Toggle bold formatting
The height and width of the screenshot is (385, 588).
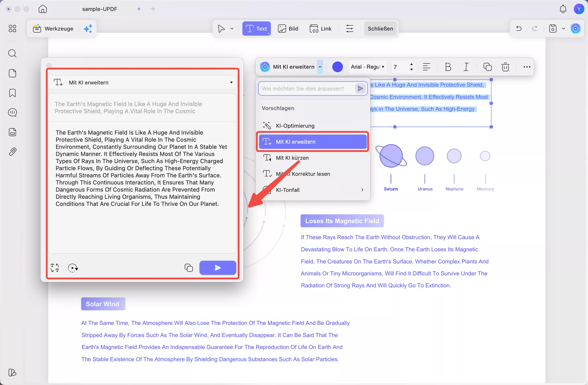(x=448, y=67)
